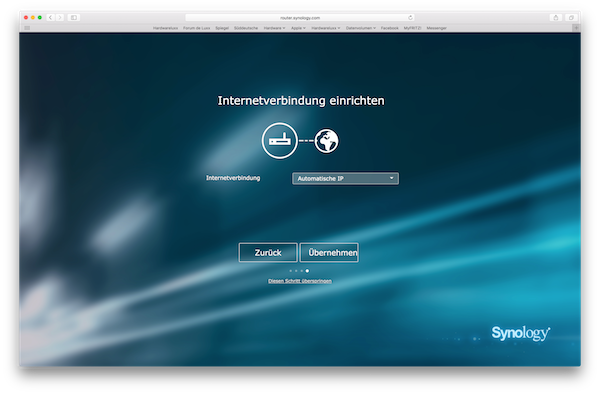Expand the Apple bookmark folder
This screenshot has height=394, width=600.
pos(298,28)
